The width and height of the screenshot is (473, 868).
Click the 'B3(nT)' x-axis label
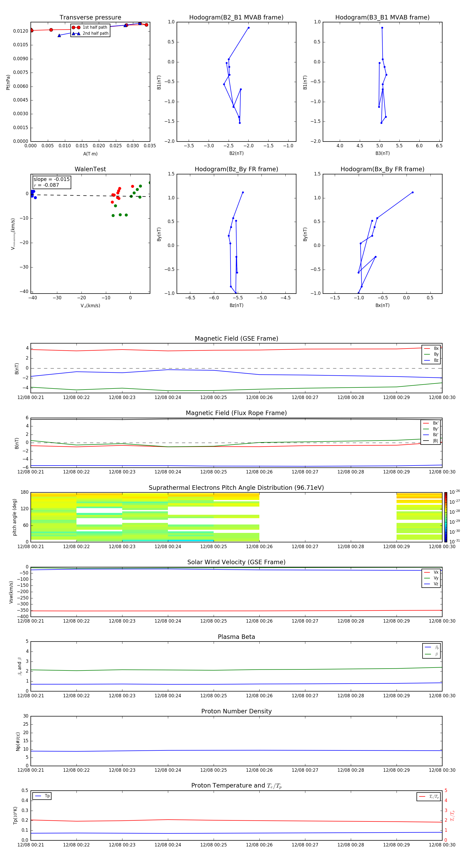pyautogui.click(x=382, y=154)
